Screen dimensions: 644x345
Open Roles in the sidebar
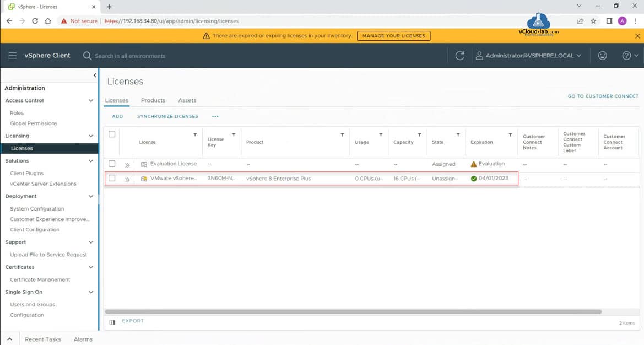coord(17,113)
